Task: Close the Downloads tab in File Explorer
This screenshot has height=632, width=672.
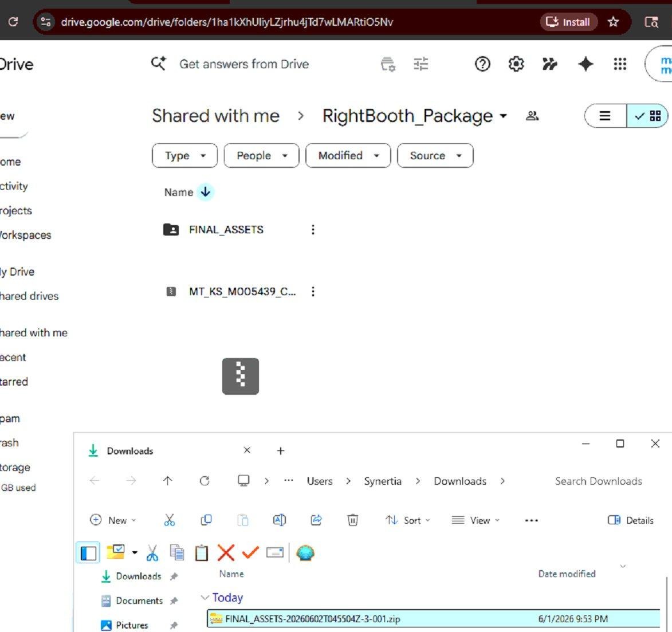Action: [x=247, y=450]
